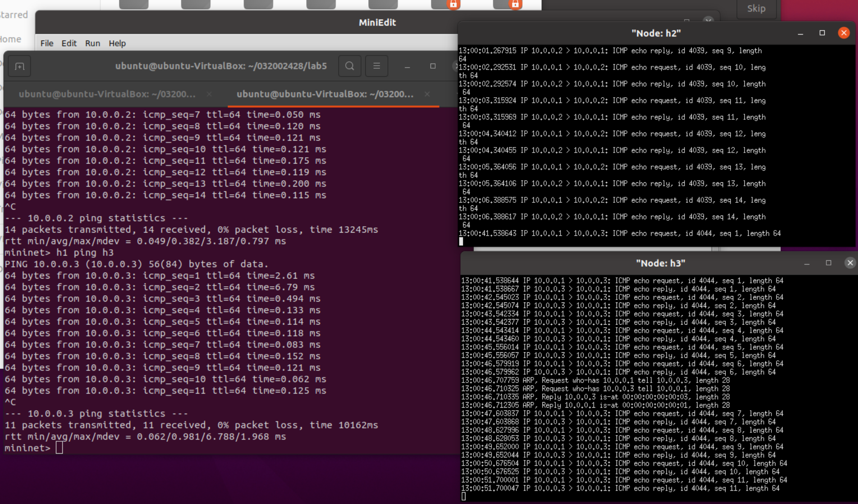
Task: Open the Help menu in MiniEdit
Action: 117,43
